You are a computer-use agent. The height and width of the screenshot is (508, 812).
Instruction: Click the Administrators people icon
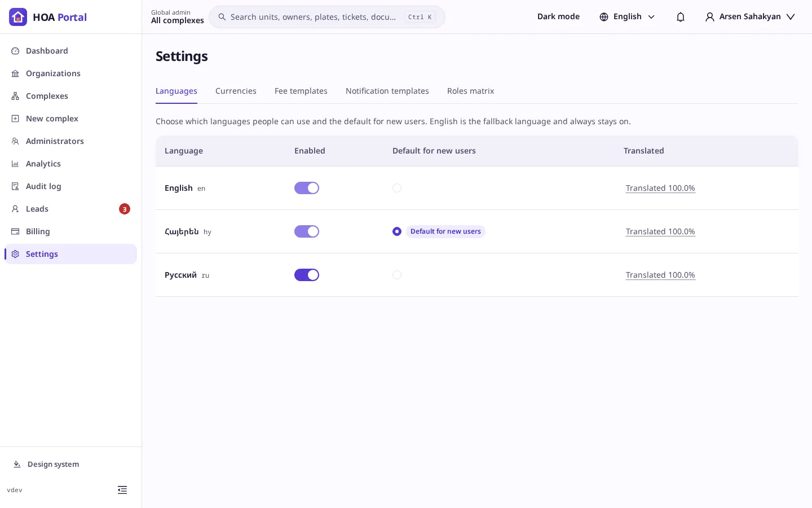pyautogui.click(x=15, y=141)
